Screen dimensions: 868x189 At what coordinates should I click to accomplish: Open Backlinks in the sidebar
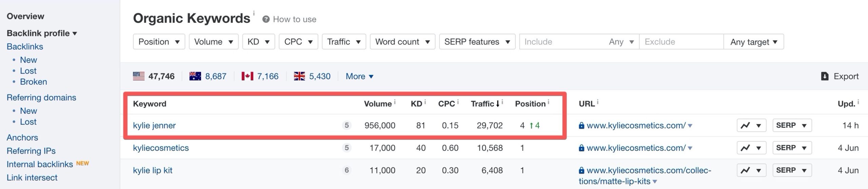tap(25, 46)
